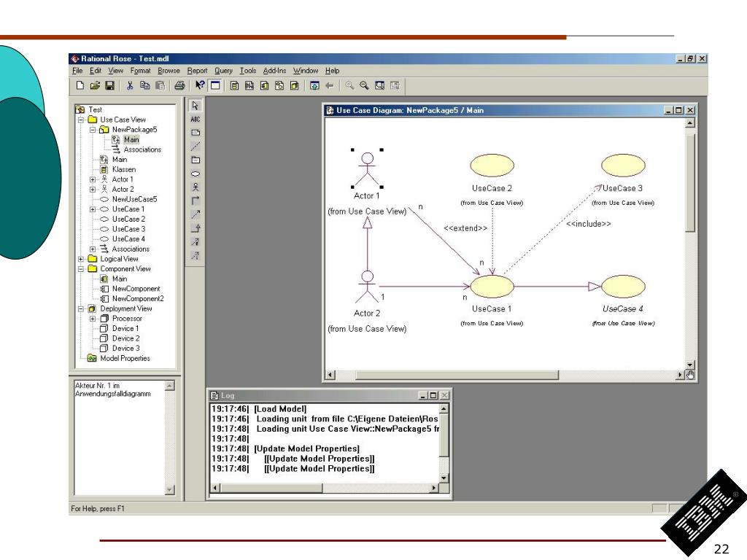747x560 pixels.
Task: Open the File menu
Action: (77, 71)
